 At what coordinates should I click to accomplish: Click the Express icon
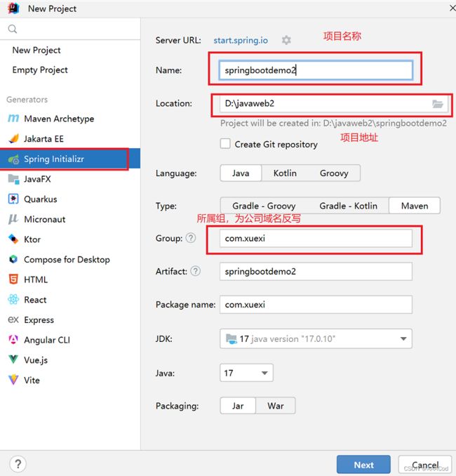tap(13, 319)
